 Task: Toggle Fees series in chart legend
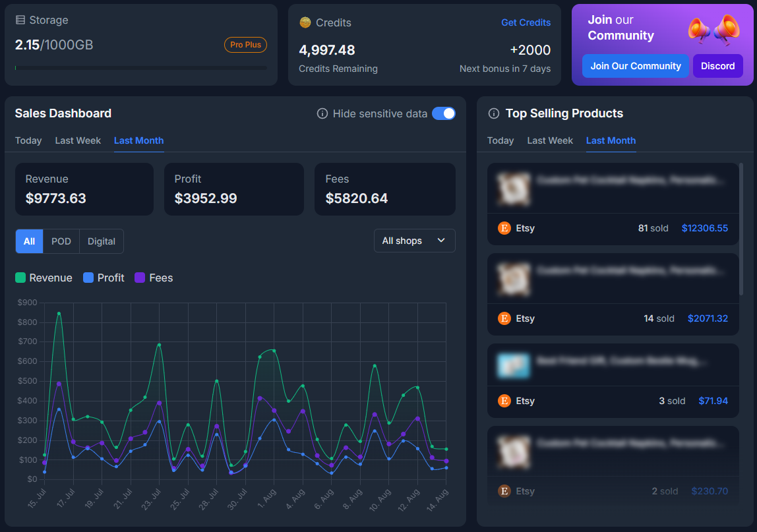[x=154, y=278]
